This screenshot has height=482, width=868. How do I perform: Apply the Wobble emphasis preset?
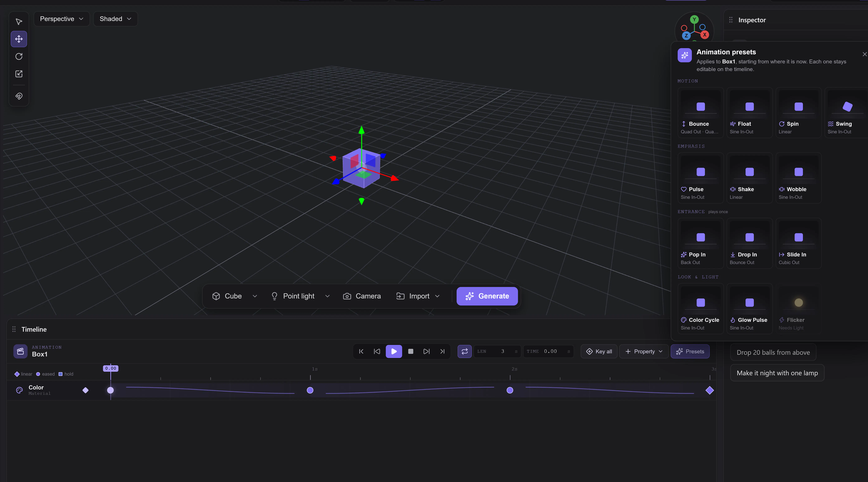click(x=798, y=178)
